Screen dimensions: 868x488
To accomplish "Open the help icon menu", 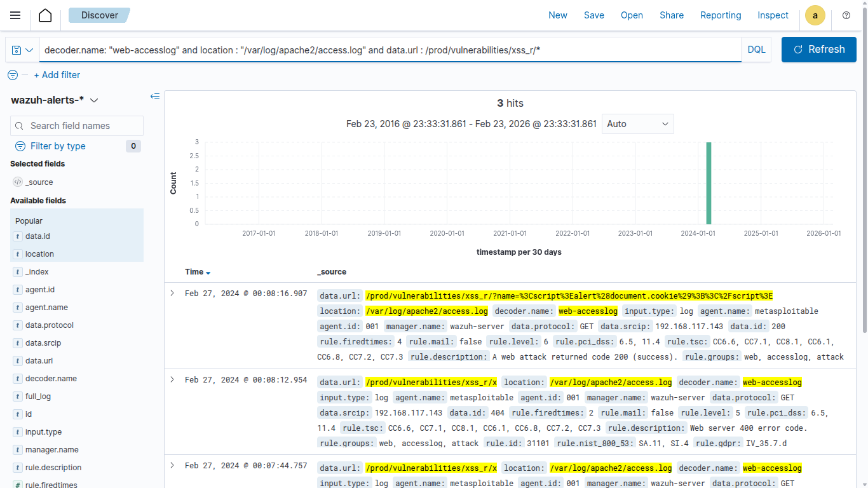I will 846,15.
